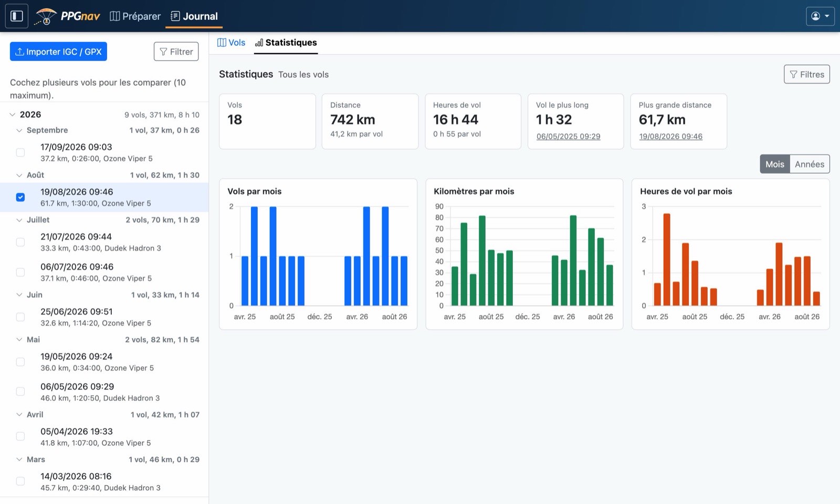Open the sidebar Filtrer button

(176, 51)
